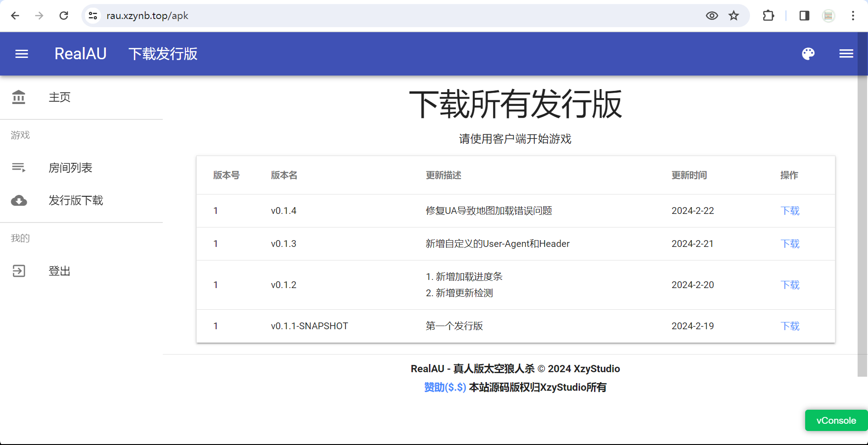The width and height of the screenshot is (868, 445).
Task: Click the 下载发行版 header title
Action: tap(163, 54)
